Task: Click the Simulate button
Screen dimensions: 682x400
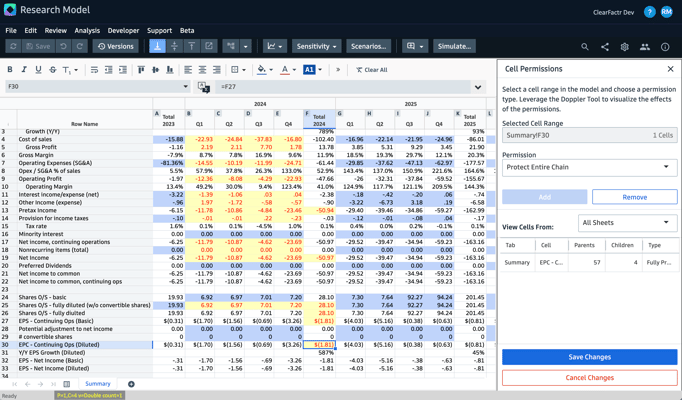Action: pyautogui.click(x=454, y=46)
